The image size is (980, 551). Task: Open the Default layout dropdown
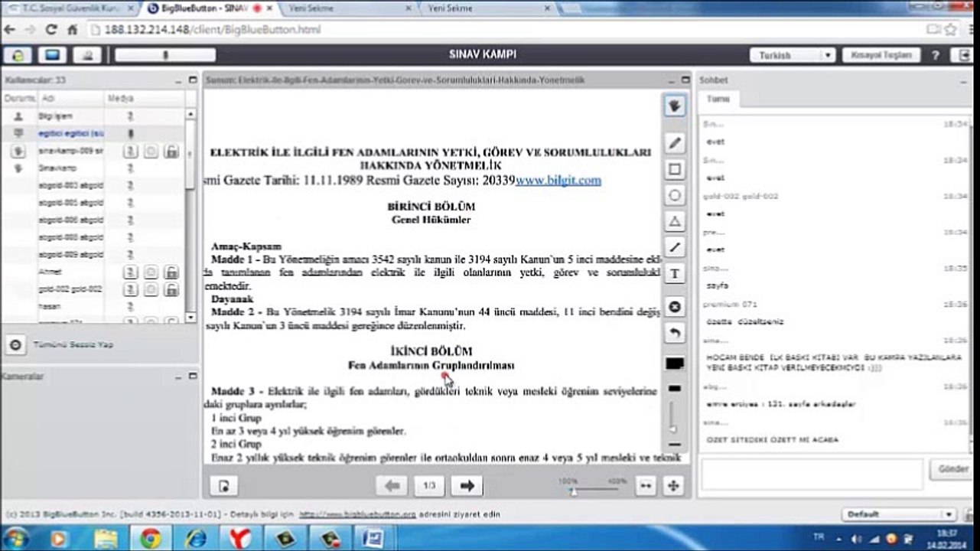tap(897, 514)
